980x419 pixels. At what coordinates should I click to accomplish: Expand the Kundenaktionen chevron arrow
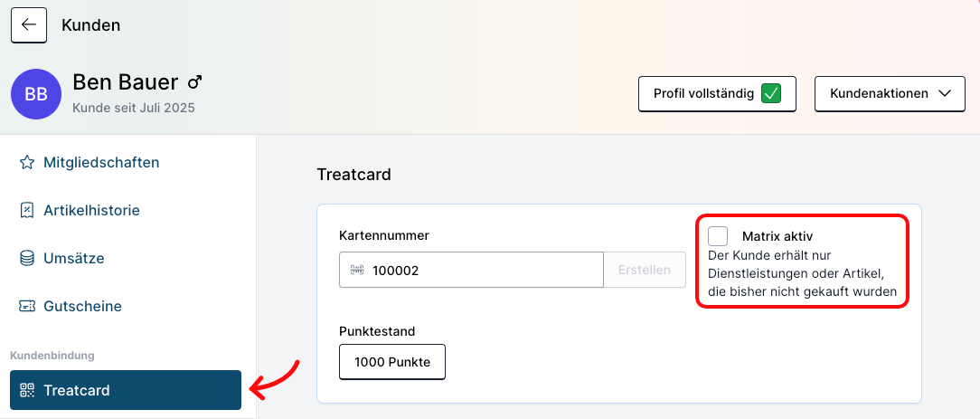click(x=945, y=93)
